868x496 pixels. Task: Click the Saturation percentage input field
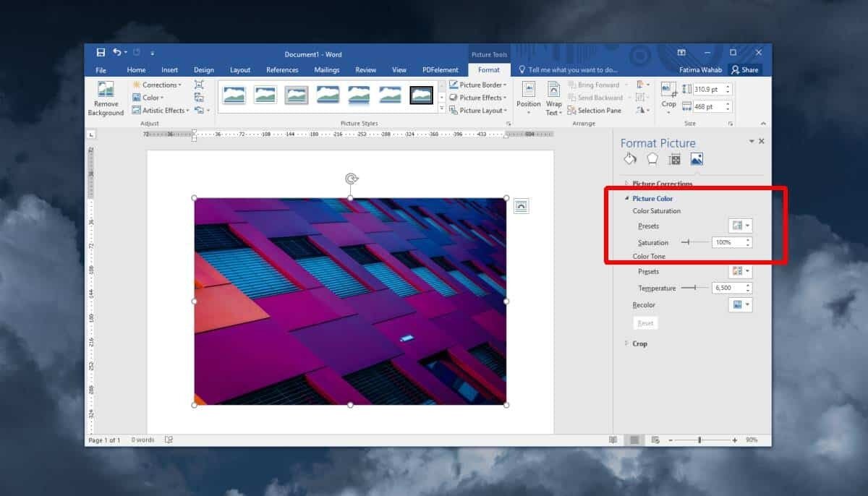point(727,243)
